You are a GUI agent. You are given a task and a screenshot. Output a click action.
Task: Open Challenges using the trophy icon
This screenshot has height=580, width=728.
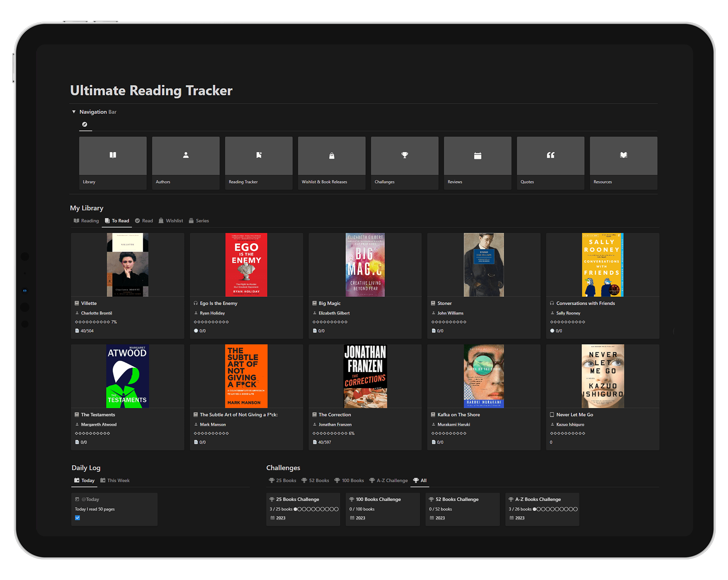click(404, 155)
